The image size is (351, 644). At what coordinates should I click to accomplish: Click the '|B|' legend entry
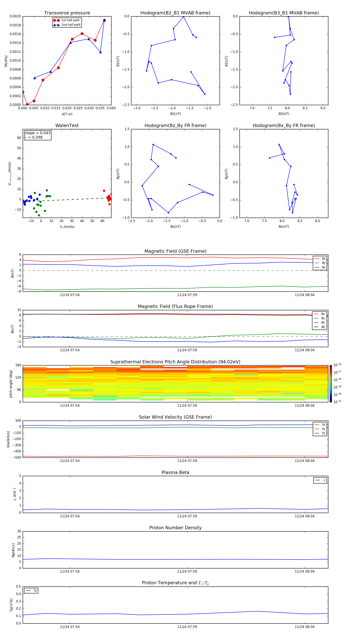click(x=320, y=327)
